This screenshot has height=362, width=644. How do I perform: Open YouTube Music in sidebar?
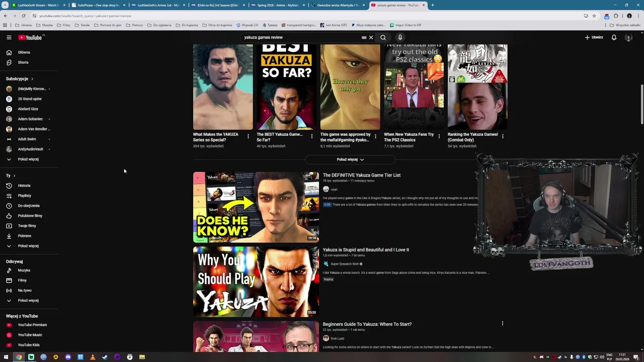pyautogui.click(x=30, y=335)
